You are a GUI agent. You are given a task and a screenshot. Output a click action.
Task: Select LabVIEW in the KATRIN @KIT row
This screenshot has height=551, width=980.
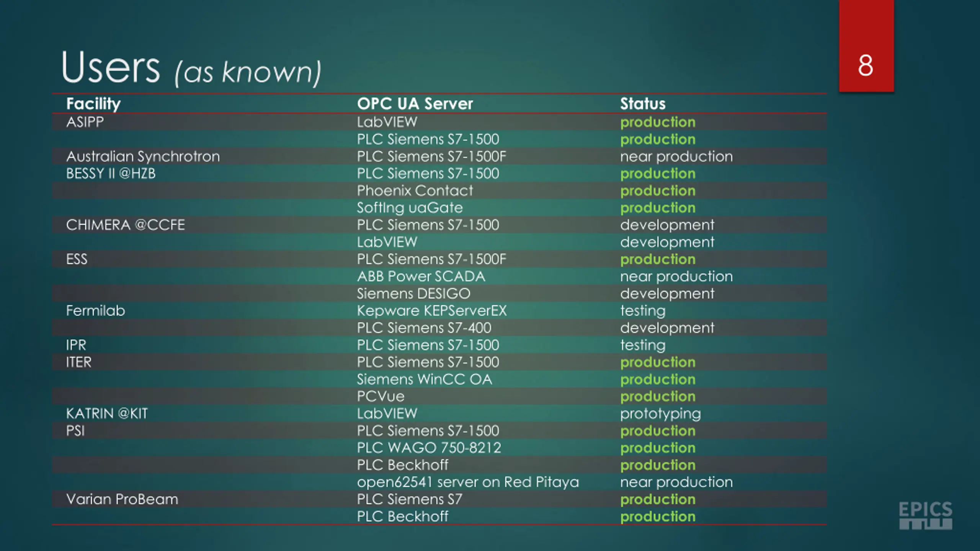tap(387, 414)
